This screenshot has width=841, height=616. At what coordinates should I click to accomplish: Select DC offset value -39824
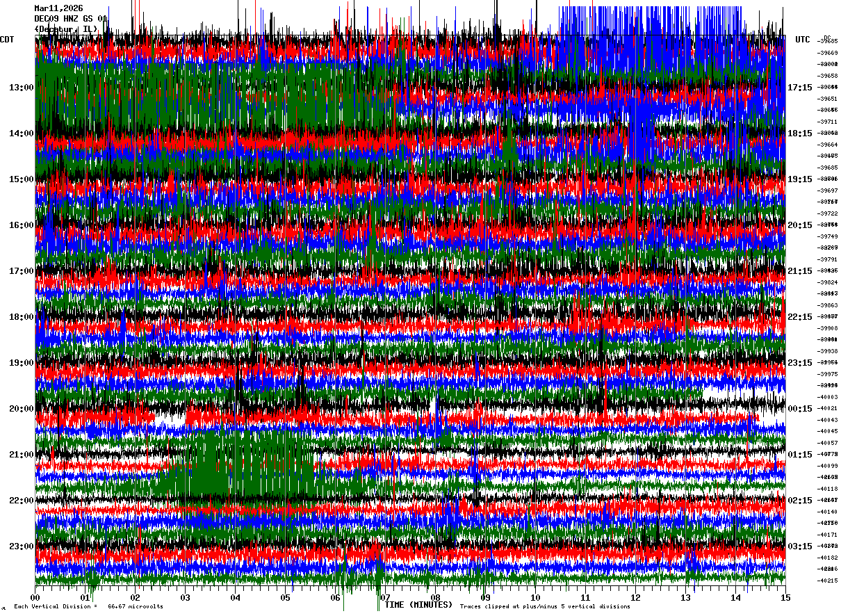pyautogui.click(x=828, y=282)
